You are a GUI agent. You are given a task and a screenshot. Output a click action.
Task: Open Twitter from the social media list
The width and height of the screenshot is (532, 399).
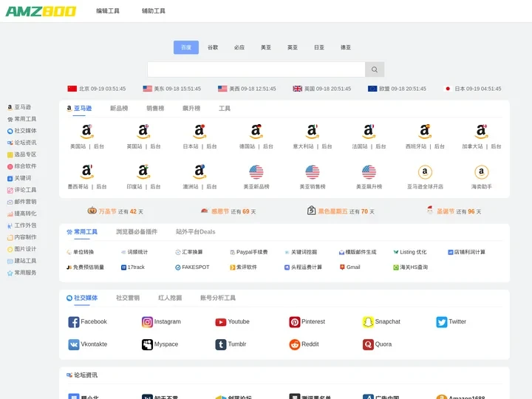pos(451,321)
